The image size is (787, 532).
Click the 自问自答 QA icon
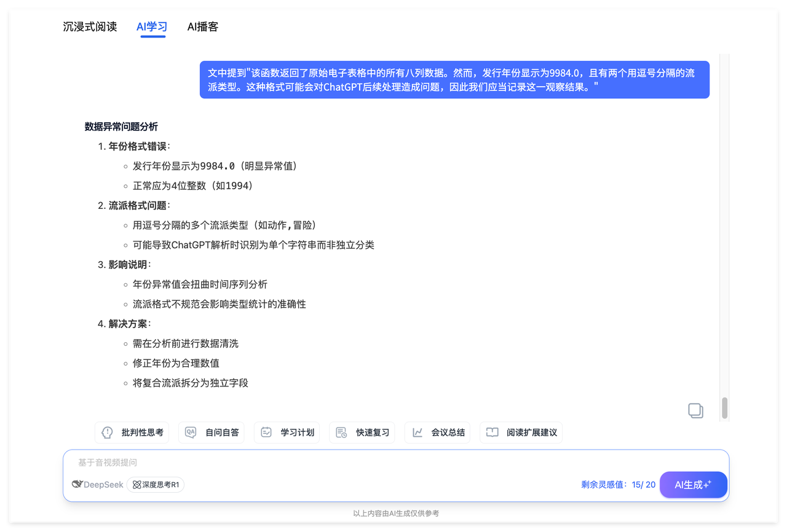(x=191, y=432)
